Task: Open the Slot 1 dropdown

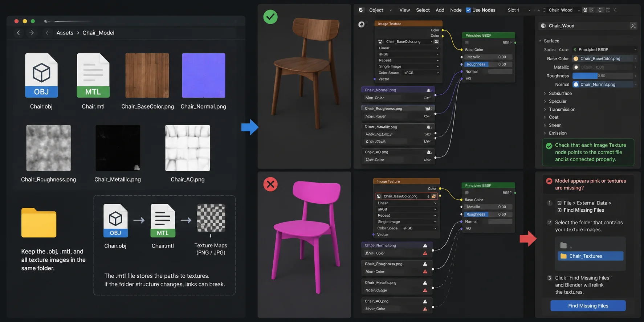Action: pos(519,10)
